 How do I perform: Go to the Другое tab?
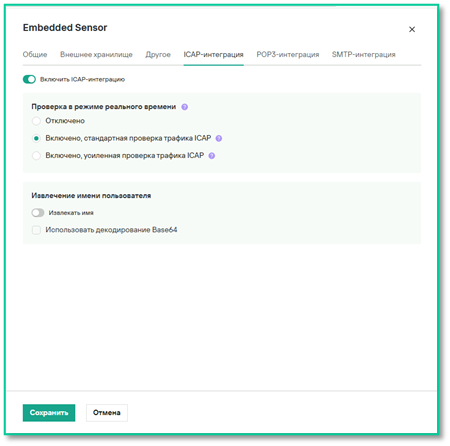click(158, 54)
